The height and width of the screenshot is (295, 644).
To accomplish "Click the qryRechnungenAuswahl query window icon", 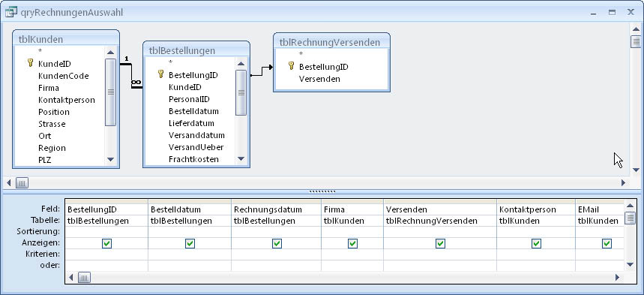I will click(x=11, y=12).
